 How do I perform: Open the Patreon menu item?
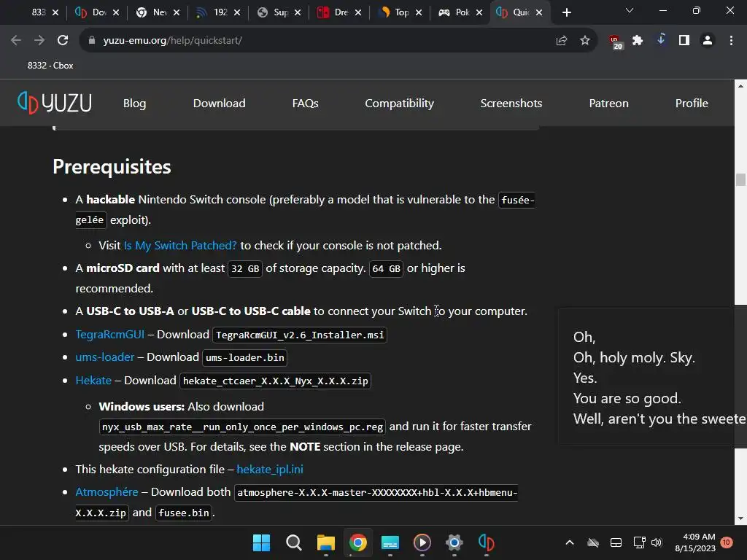pyautogui.click(x=608, y=104)
